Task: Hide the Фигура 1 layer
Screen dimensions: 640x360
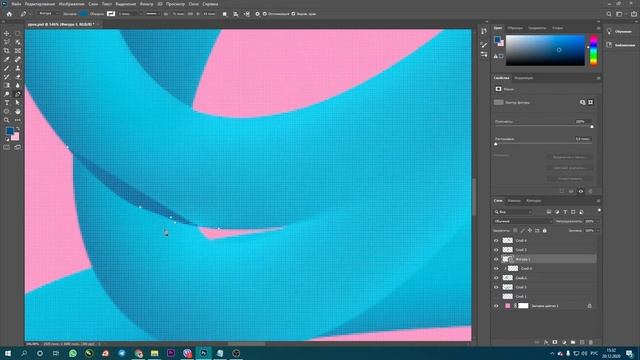Action: pos(496,259)
